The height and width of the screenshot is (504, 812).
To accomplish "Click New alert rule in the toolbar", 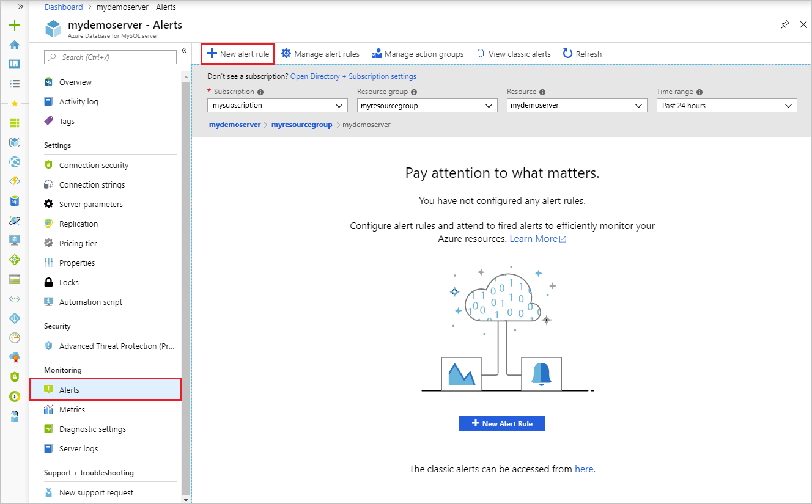I will 238,54.
